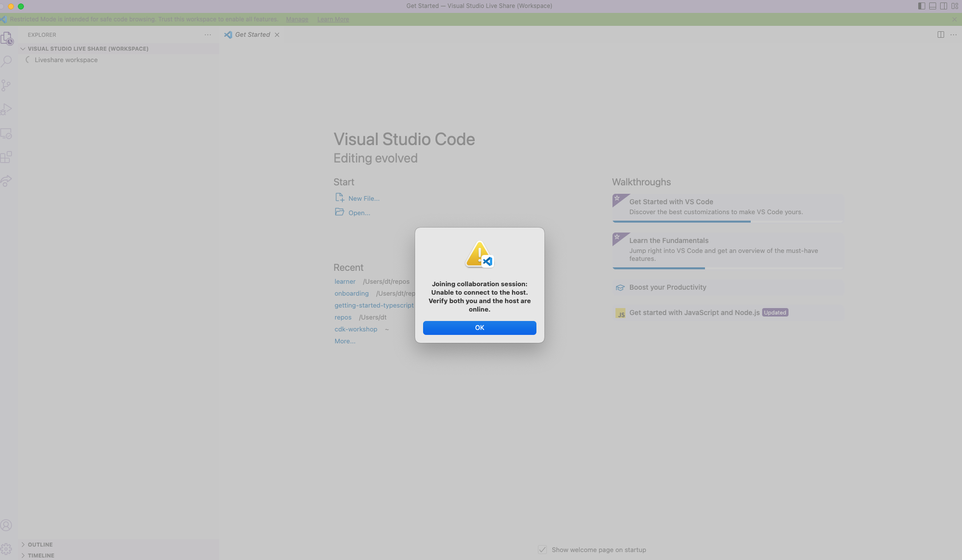Open the Source Control view
The image size is (962, 560).
(6, 85)
